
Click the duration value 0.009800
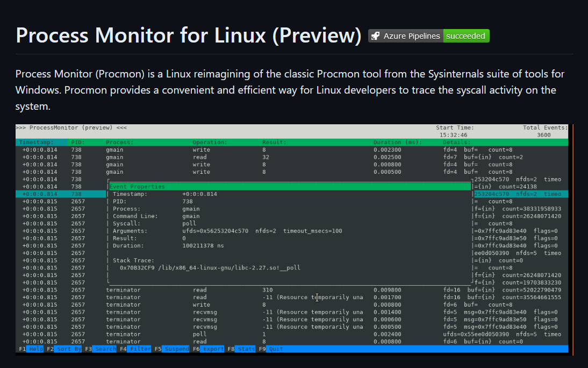pos(387,290)
